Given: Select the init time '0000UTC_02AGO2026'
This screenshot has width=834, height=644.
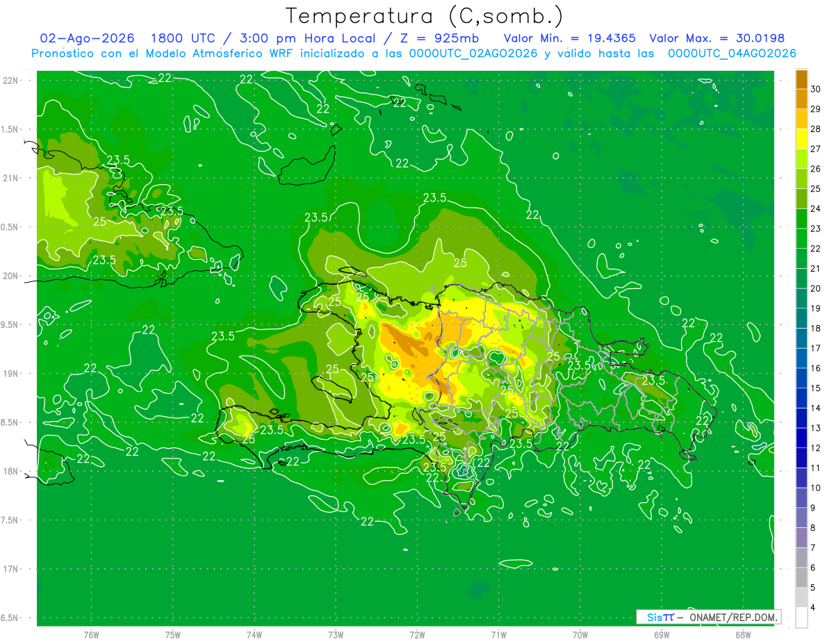Looking at the screenshot, I should (473, 53).
